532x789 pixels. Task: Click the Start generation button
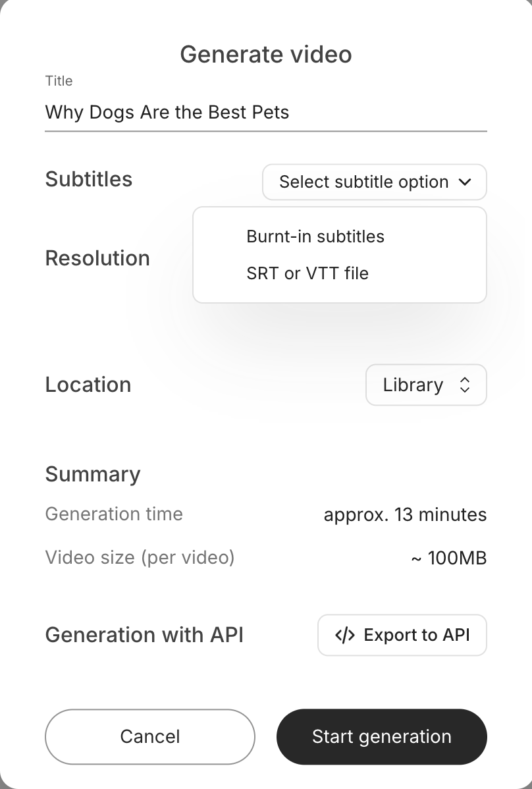[x=382, y=737]
